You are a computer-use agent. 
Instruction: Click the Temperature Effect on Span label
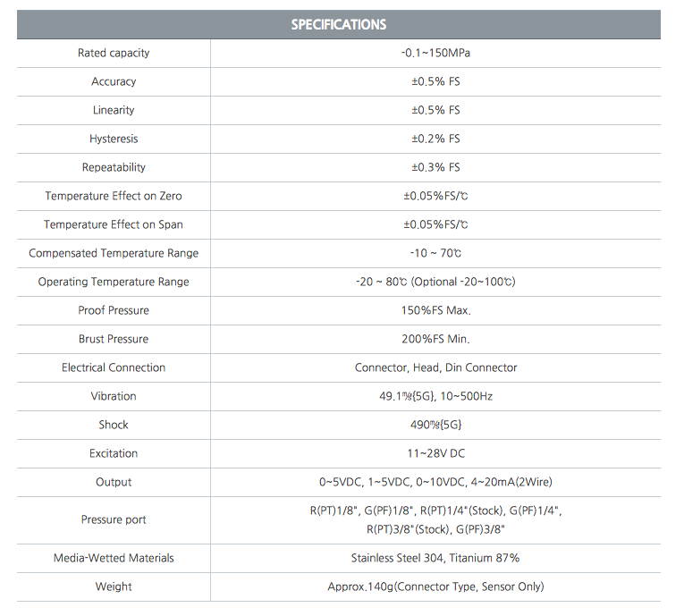click(114, 224)
